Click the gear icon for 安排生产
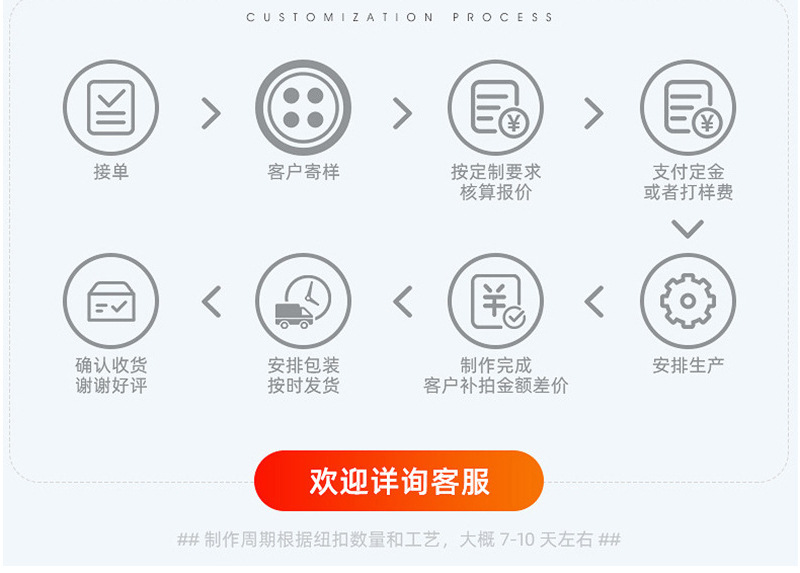The width and height of the screenshot is (800, 573). coord(688,301)
